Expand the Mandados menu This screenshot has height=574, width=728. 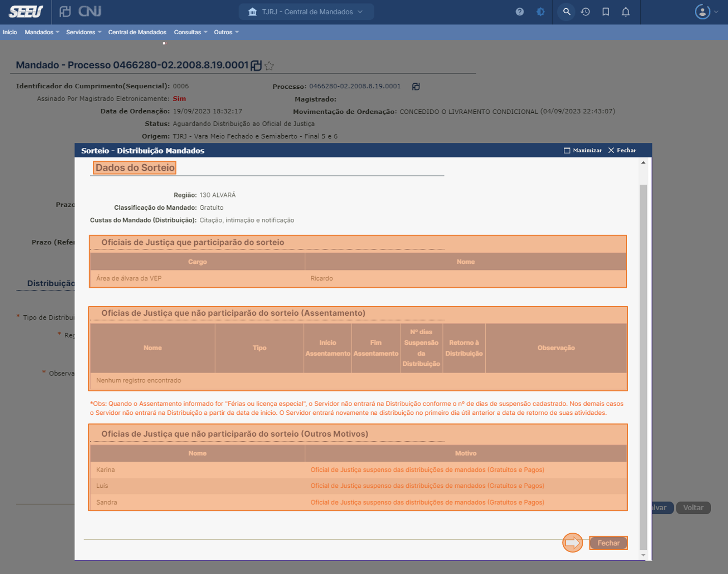[42, 32]
